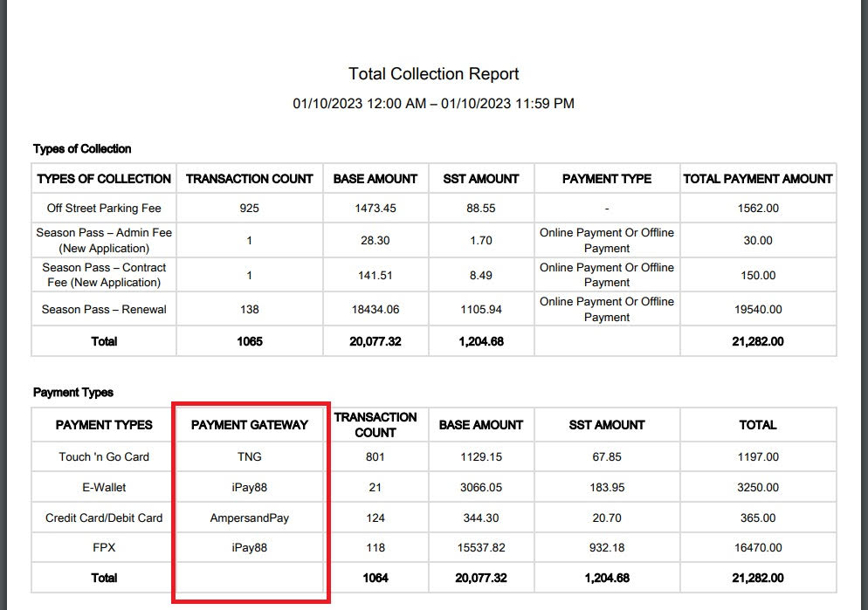
Task: Click the TYPES OF COLLECTION column header
Action: click(x=104, y=179)
